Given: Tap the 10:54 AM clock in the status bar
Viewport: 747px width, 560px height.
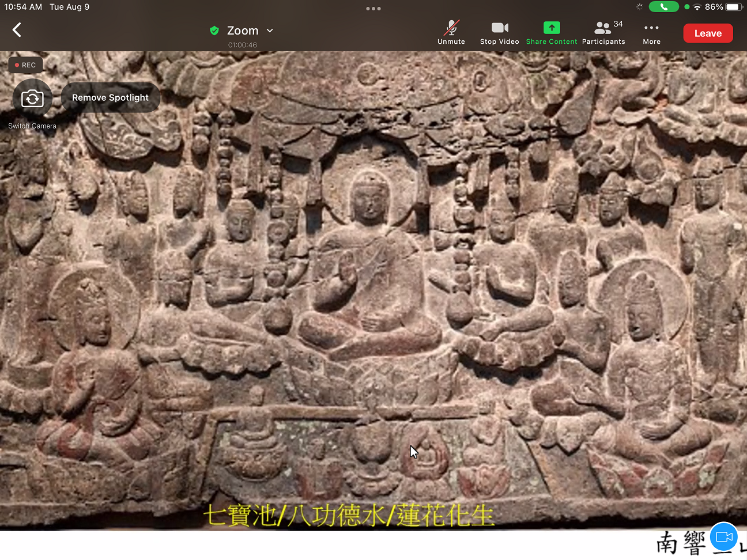Looking at the screenshot, I should [x=23, y=7].
